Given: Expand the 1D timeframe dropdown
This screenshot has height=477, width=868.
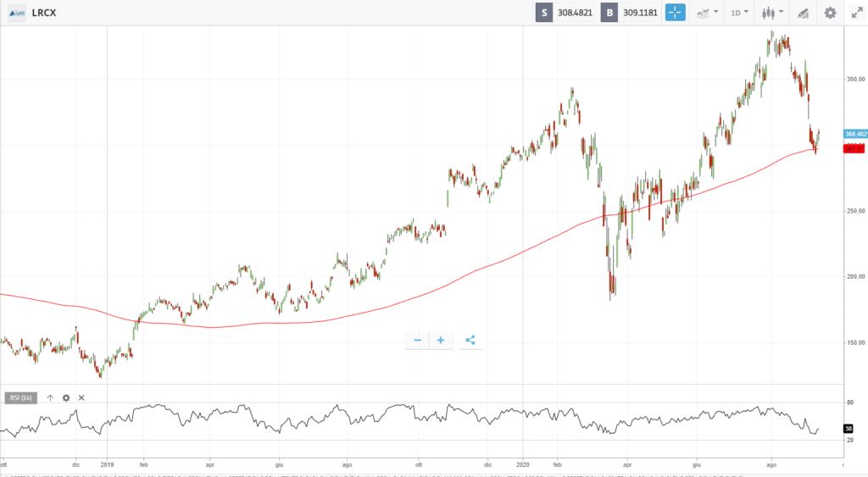Looking at the screenshot, I should (x=739, y=13).
